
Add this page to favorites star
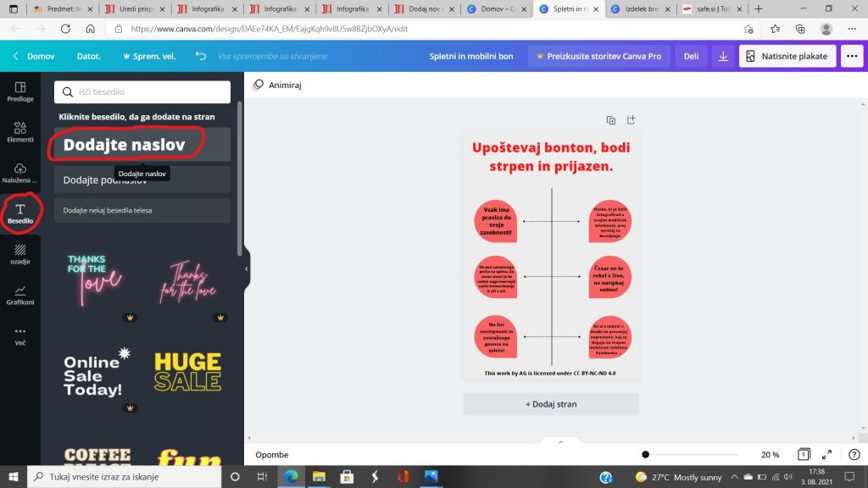coord(748,29)
